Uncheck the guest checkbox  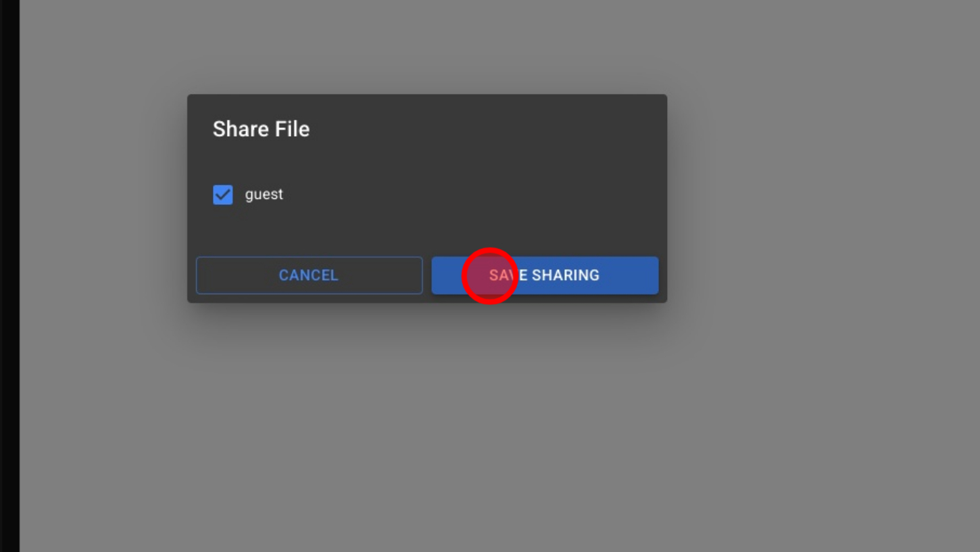point(223,195)
